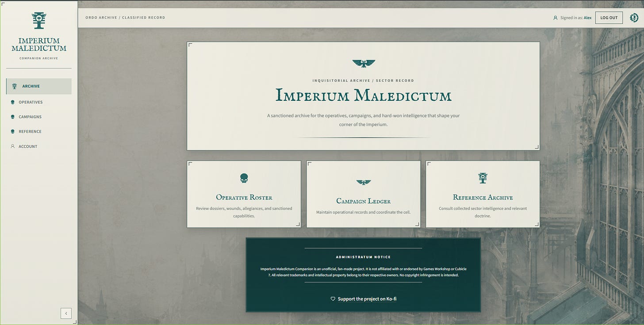The image size is (644, 325).
Task: Collapse the sidebar with chevron button
Action: [66, 313]
